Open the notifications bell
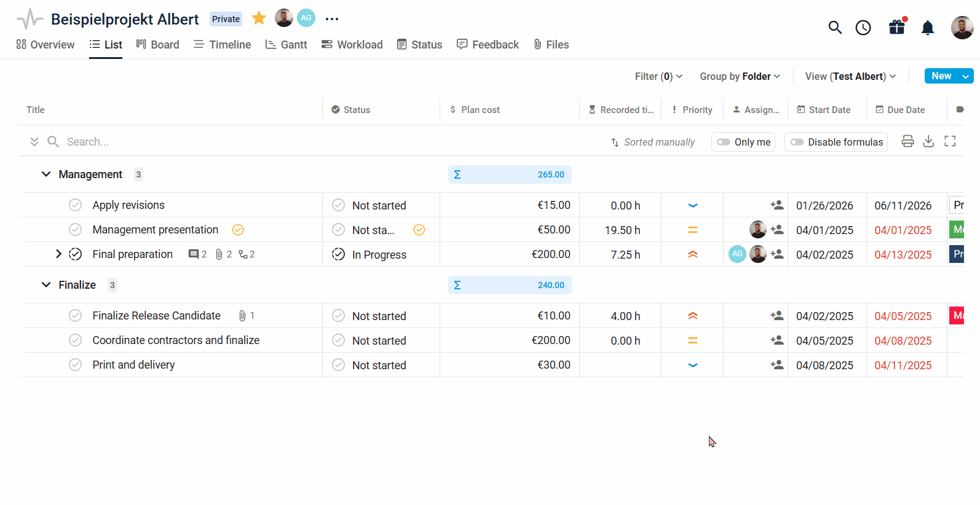The width and height of the screenshot is (980, 505). [x=928, y=28]
